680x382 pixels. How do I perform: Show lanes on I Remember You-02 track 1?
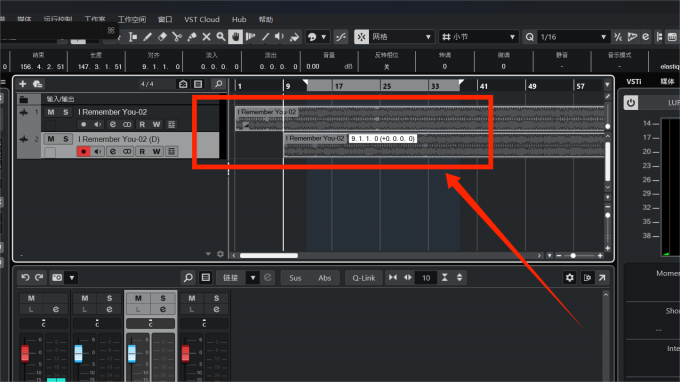(171, 124)
